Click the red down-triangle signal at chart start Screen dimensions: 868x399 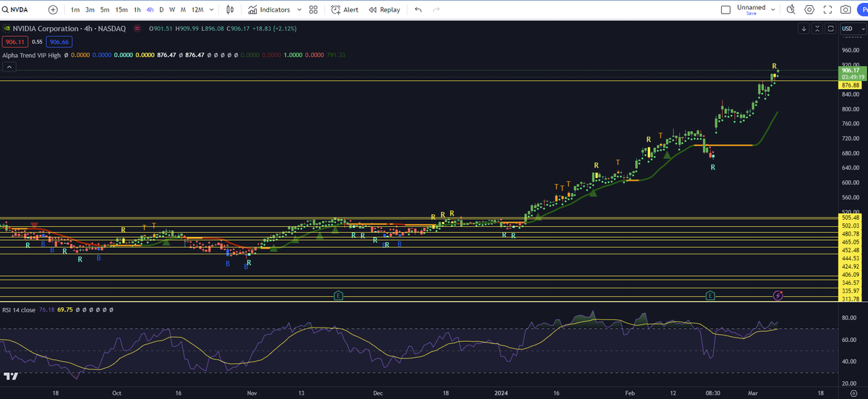[35, 226]
